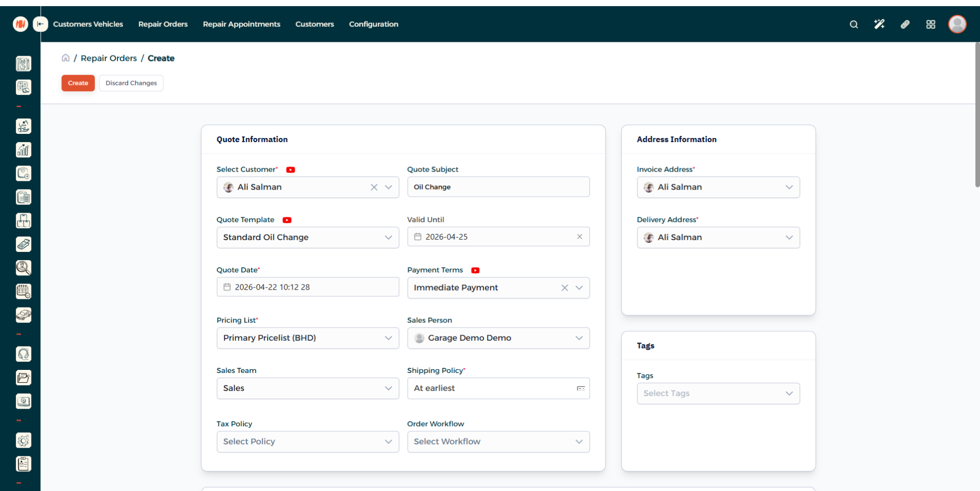
Task: Clear the selected customer Ali Salman
Action: (374, 188)
